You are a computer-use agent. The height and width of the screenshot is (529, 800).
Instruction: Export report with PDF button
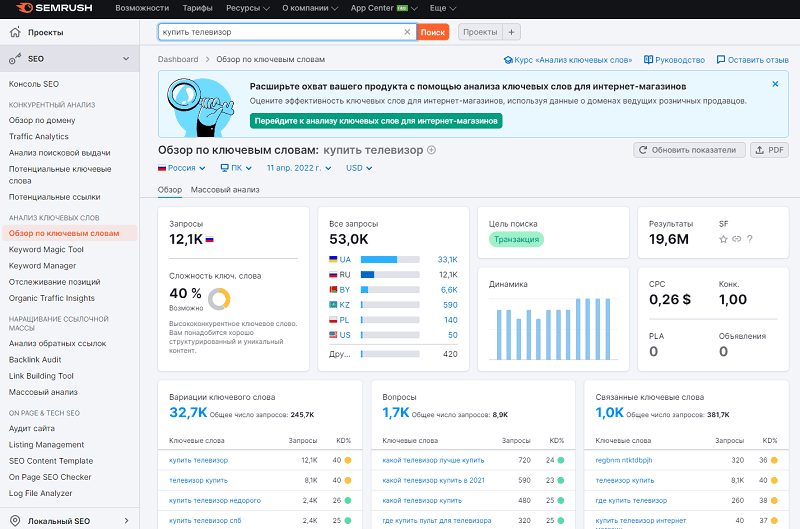[770, 150]
